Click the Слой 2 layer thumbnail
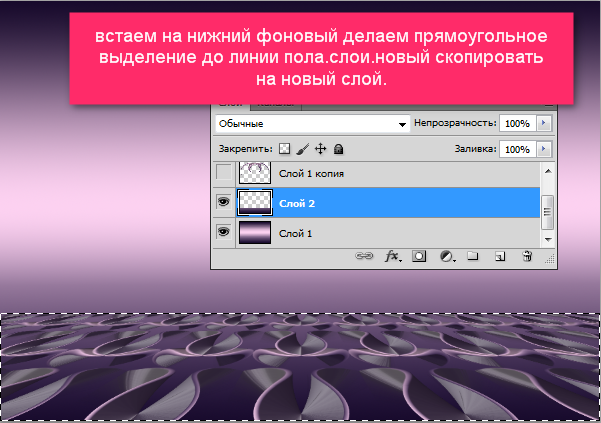601x423 pixels. click(x=255, y=202)
